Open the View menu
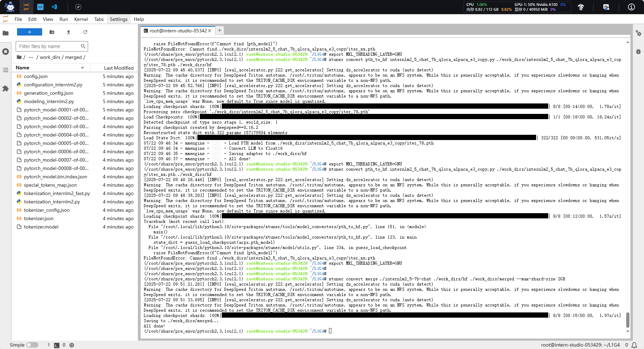This screenshot has height=349, width=644. point(48,19)
